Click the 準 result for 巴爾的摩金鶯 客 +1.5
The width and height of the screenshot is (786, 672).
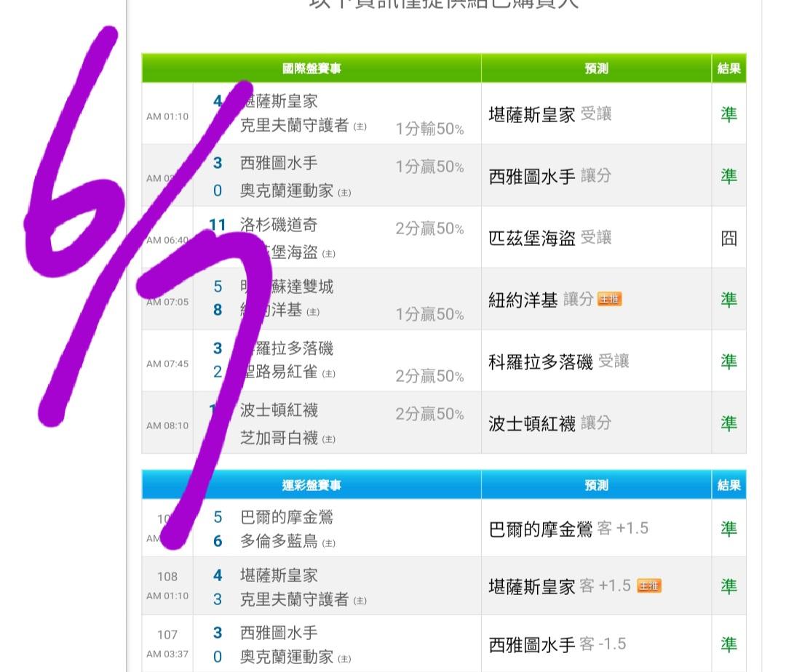click(x=729, y=529)
